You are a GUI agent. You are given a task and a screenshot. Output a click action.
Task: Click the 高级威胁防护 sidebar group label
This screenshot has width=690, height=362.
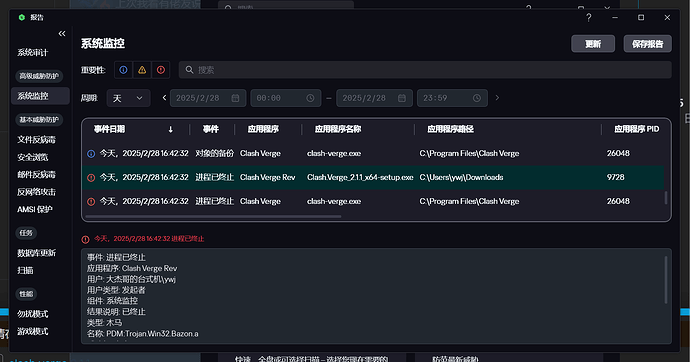click(39, 76)
